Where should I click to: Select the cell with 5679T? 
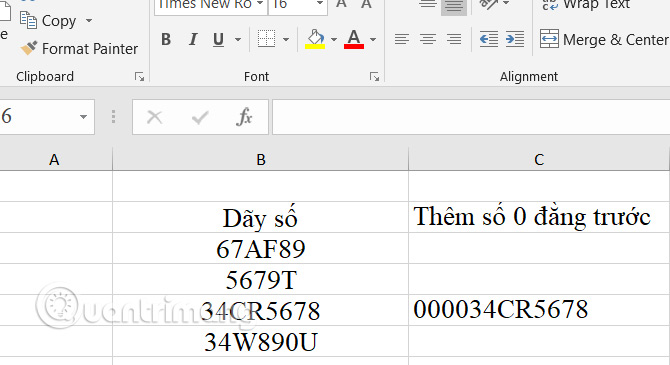(260, 279)
